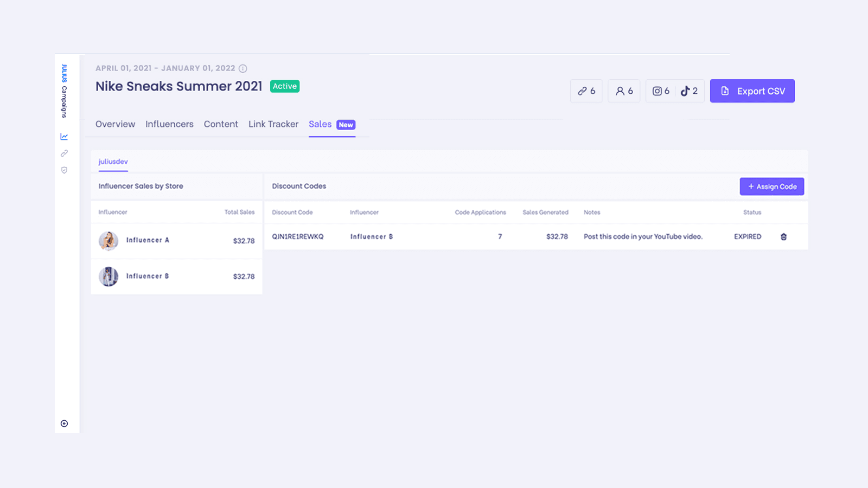Open the Link Tracker tab
This screenshot has width=868, height=488.
coord(273,124)
